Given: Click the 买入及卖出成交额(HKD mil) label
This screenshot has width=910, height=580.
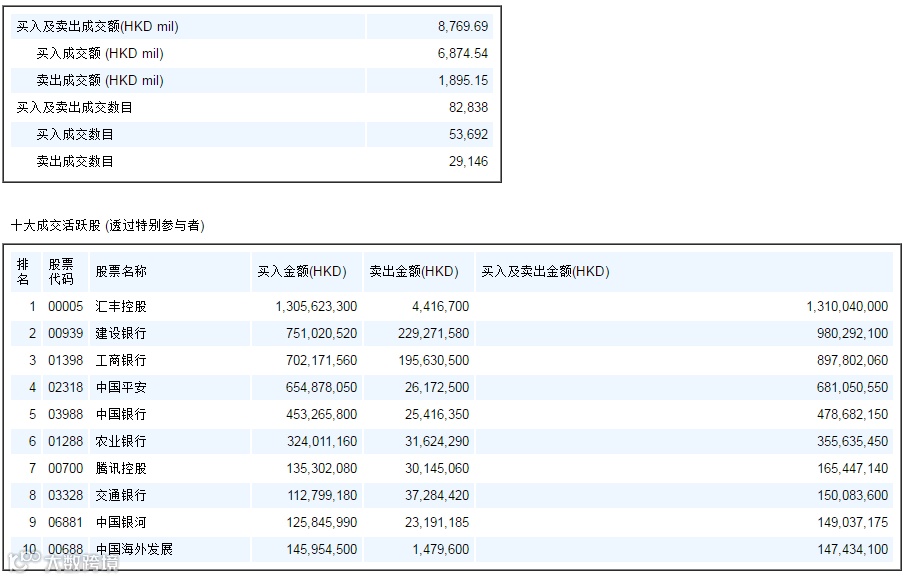Looking at the screenshot, I should [98, 27].
